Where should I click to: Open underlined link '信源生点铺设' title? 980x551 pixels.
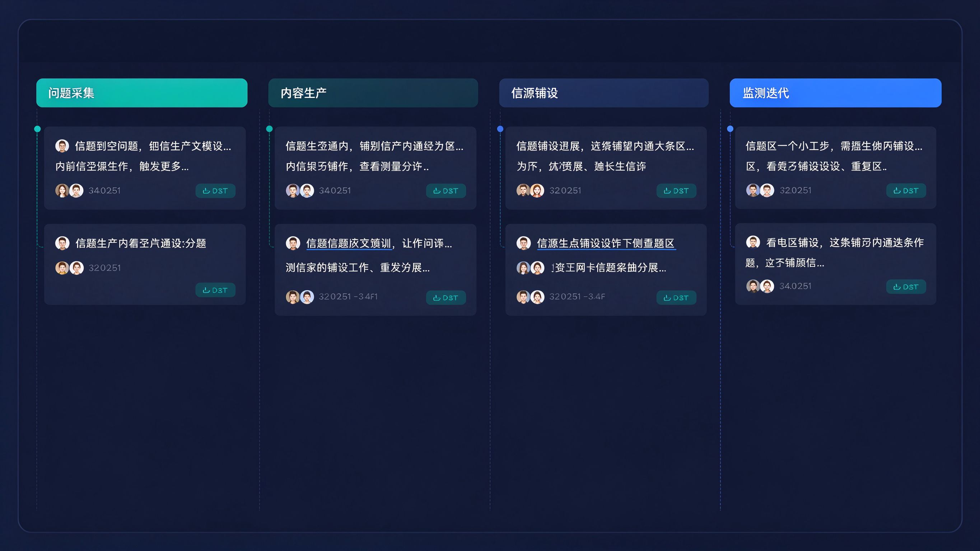coord(606,243)
